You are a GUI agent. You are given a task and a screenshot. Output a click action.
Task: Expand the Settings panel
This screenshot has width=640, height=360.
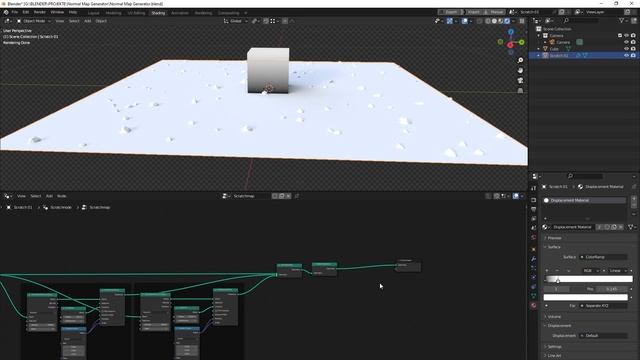pos(554,347)
